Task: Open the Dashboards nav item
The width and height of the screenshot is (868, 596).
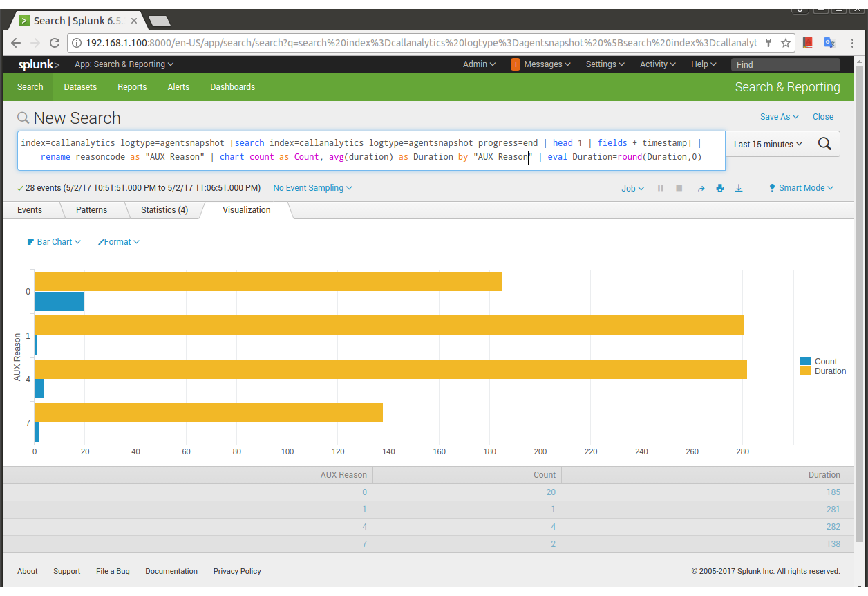Action: tap(232, 87)
